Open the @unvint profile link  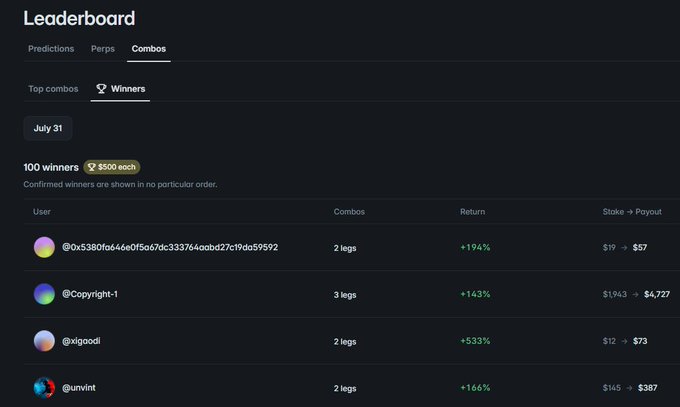pyautogui.click(x=78, y=388)
